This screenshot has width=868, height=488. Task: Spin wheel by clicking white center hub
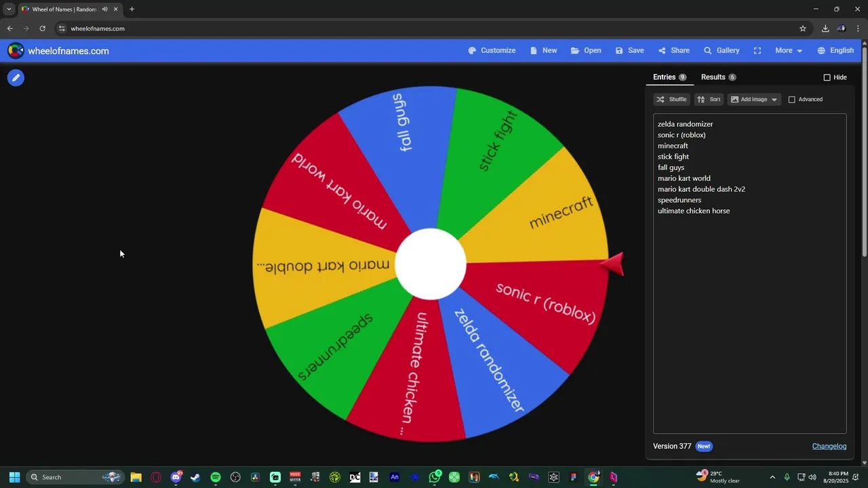click(431, 264)
